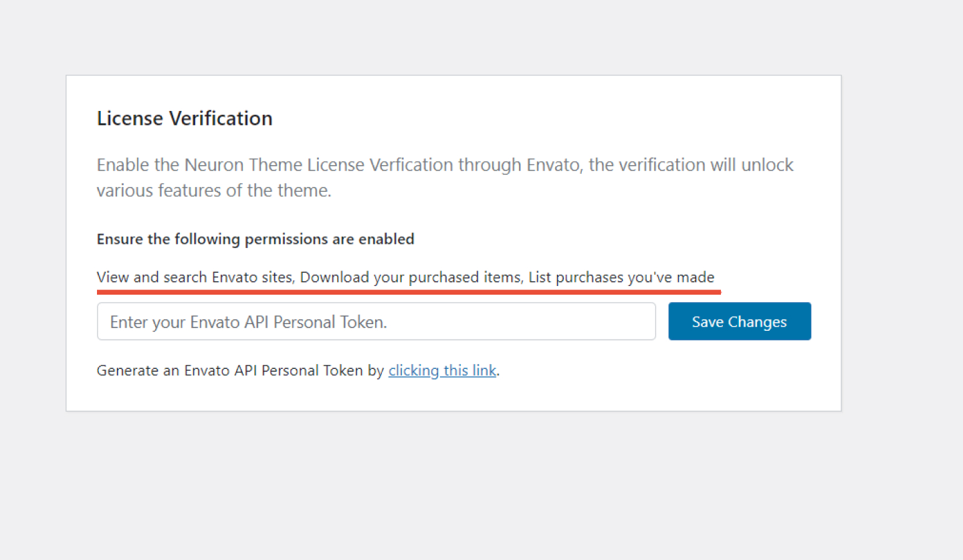The height and width of the screenshot is (560, 963).
Task: Click 'List purchases you've made' text
Action: [x=621, y=277]
